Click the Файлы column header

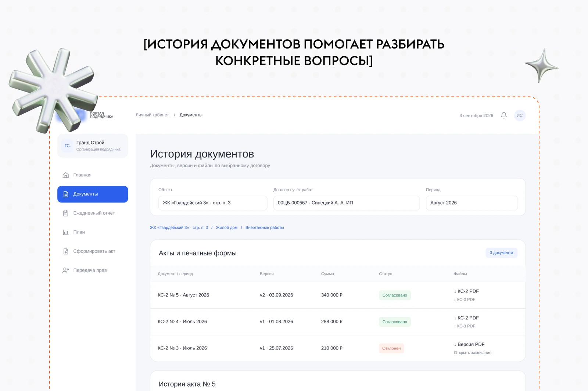point(460,274)
